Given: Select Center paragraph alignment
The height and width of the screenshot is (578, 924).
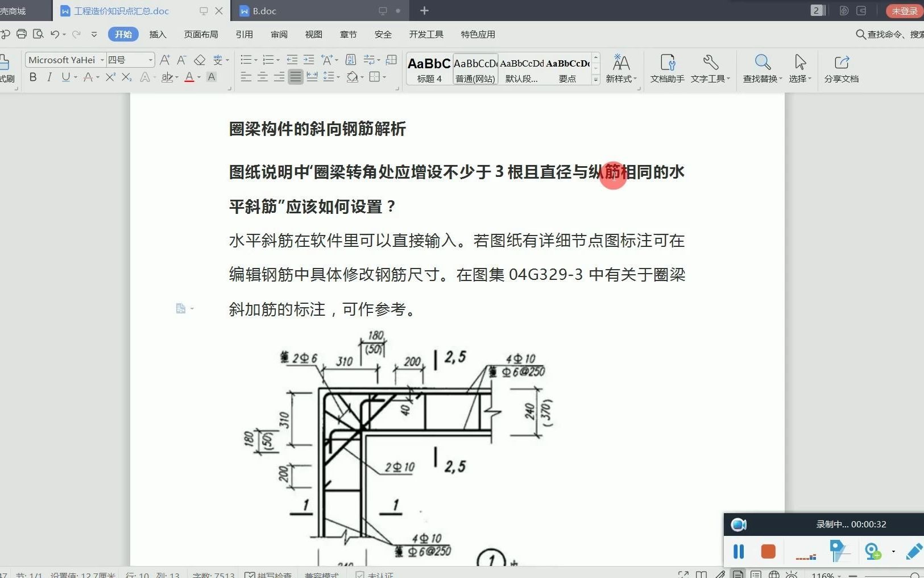Looking at the screenshot, I should pyautogui.click(x=262, y=77).
